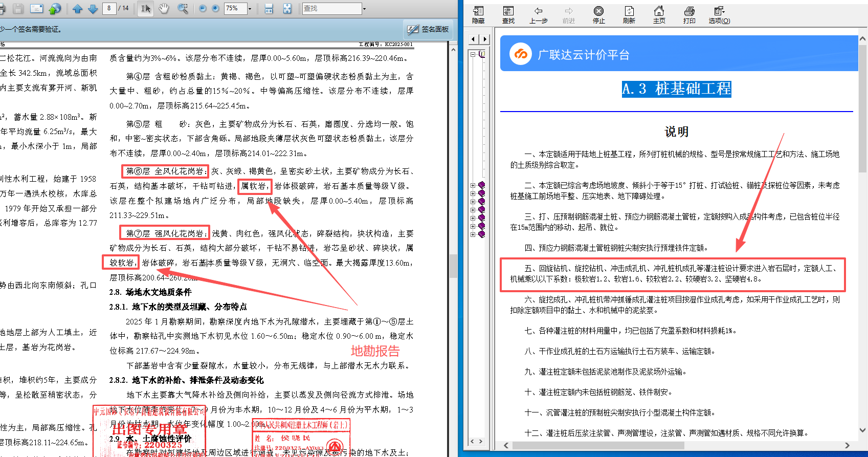Screen dimensions: 868x457
Task: Select the Hand pan tool
Action: coord(164,9)
